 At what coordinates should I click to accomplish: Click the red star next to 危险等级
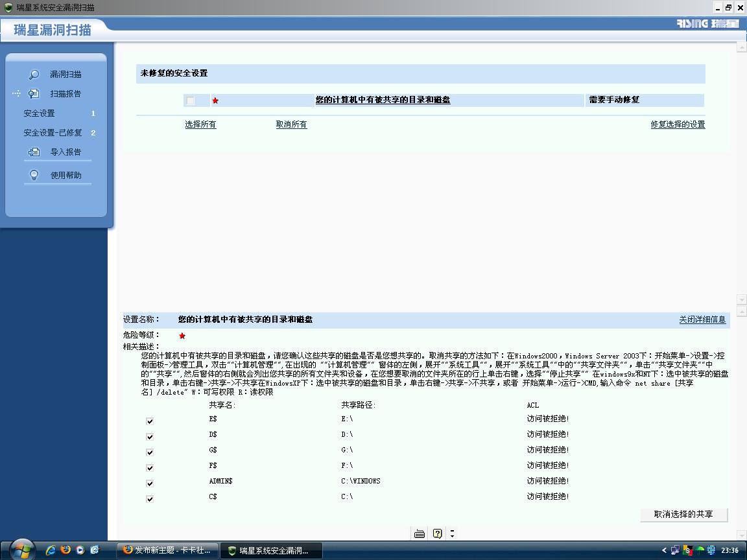coord(182,336)
